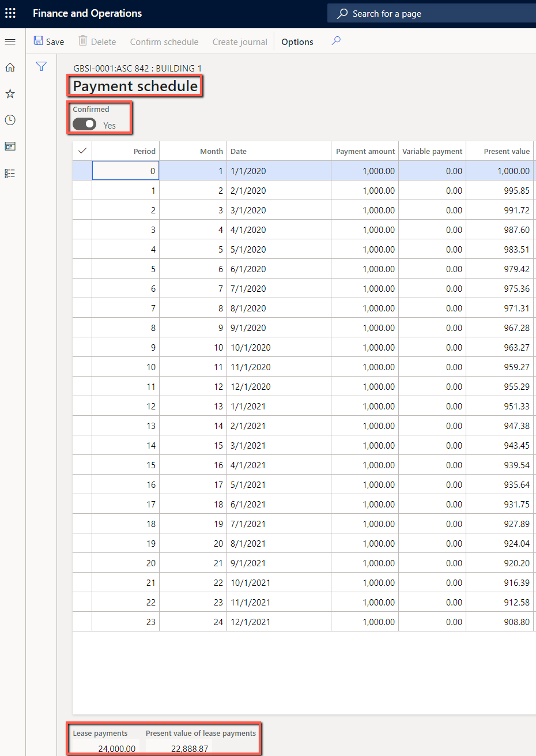536x756 pixels.
Task: Switch the Confirmed toggle to No
Action: pyautogui.click(x=84, y=124)
